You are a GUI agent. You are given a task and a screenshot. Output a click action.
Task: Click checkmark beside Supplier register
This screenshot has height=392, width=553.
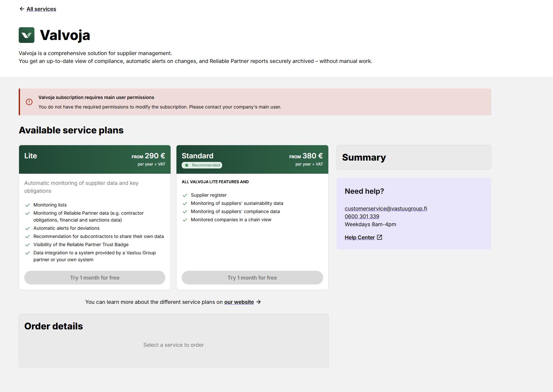click(x=185, y=195)
